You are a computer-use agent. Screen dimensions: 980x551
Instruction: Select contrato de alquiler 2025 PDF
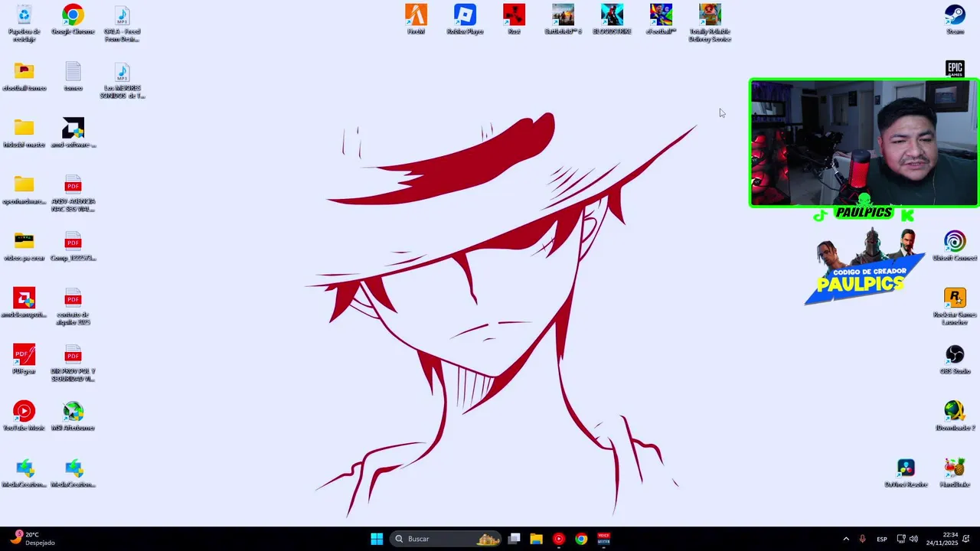click(73, 307)
